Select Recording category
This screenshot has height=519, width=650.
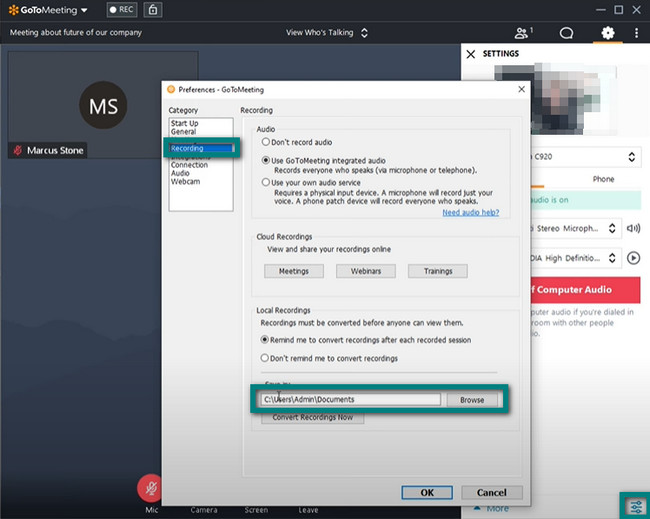click(x=201, y=148)
